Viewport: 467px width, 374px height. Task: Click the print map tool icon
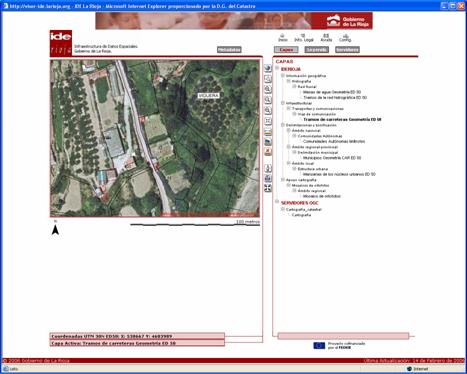point(268,178)
